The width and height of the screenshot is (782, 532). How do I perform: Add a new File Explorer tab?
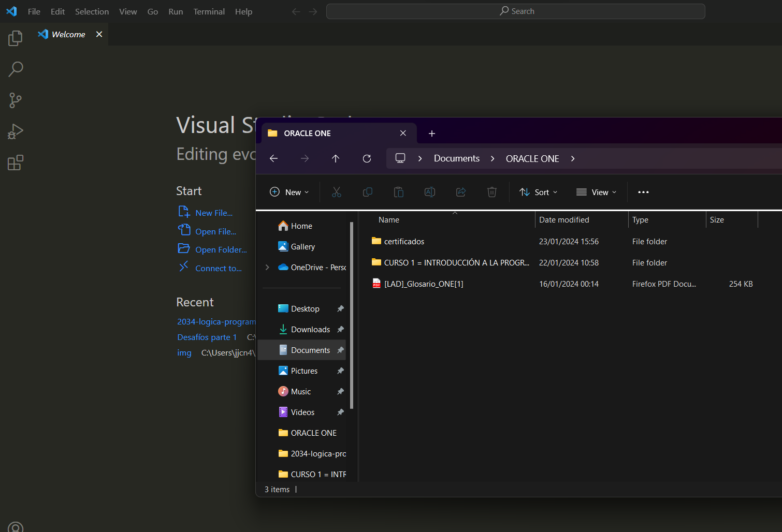(431, 134)
